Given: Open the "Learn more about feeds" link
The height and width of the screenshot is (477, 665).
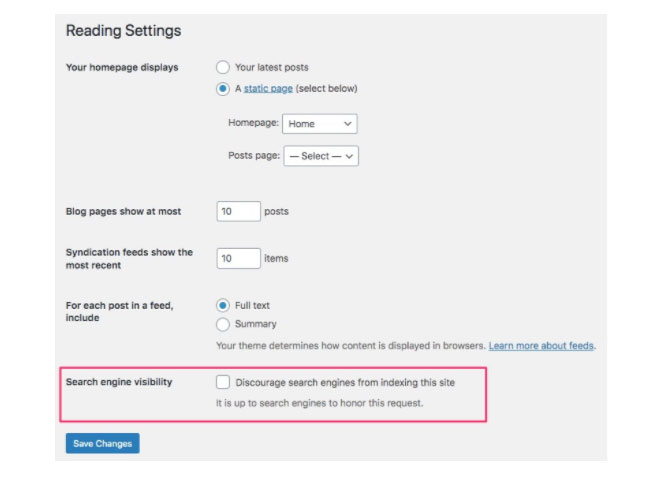Looking at the screenshot, I should [541, 346].
